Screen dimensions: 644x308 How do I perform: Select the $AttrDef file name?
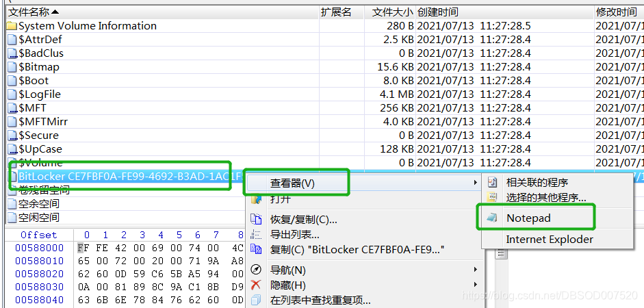[x=40, y=40]
